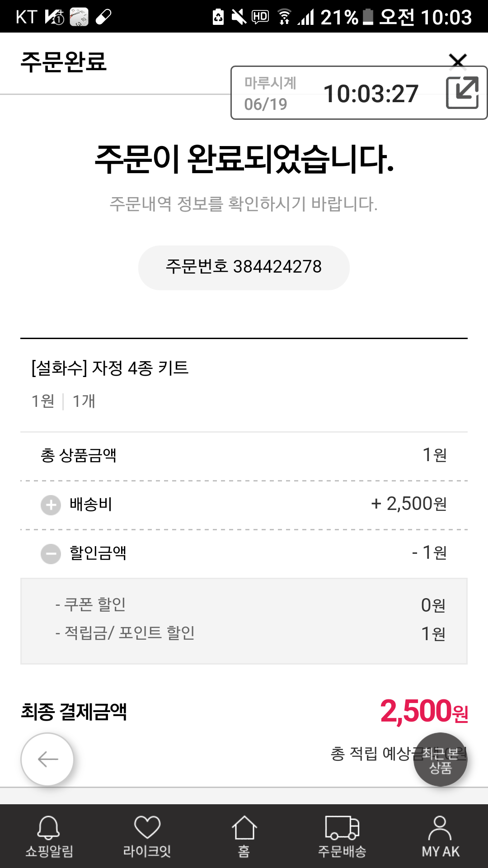488x868 pixels.
Task: Tap the 주문번호 384424278 pill
Action: tap(244, 267)
